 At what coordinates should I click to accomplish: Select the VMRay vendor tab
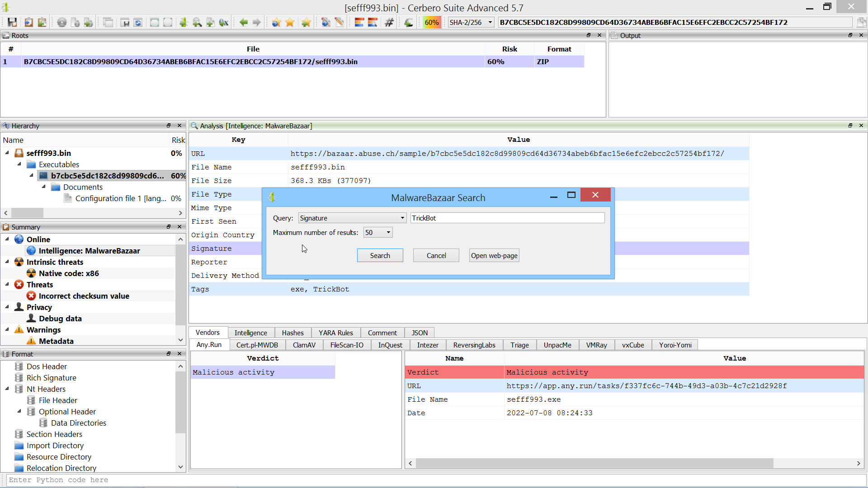(596, 345)
